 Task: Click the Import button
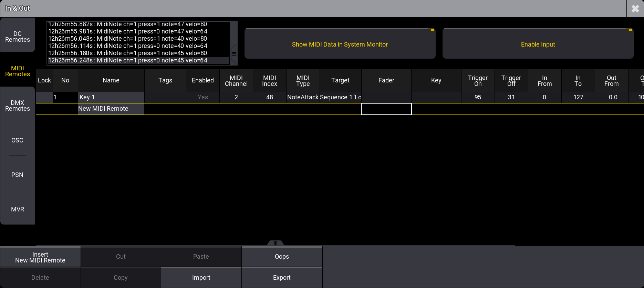pos(201,278)
